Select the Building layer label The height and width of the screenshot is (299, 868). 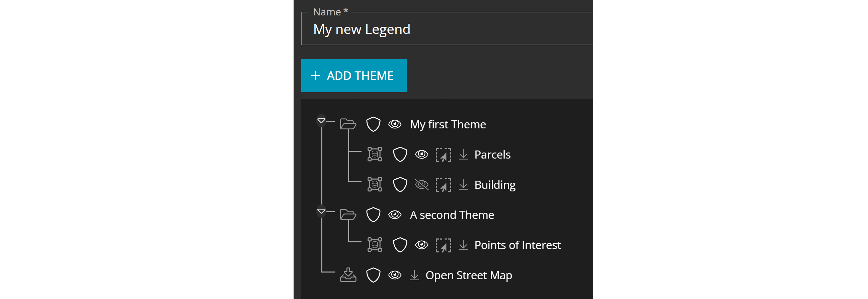tap(495, 185)
